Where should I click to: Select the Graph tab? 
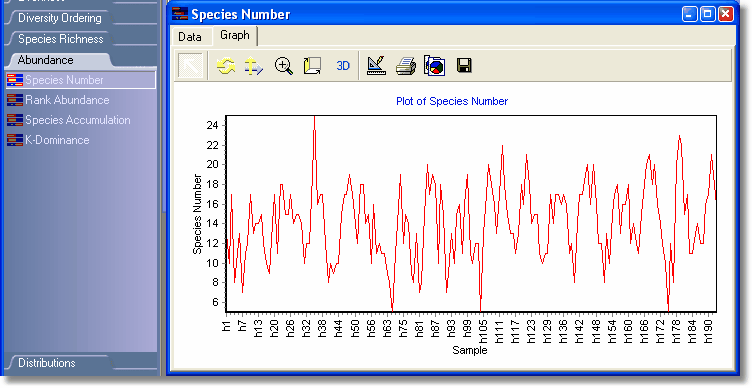tap(235, 35)
